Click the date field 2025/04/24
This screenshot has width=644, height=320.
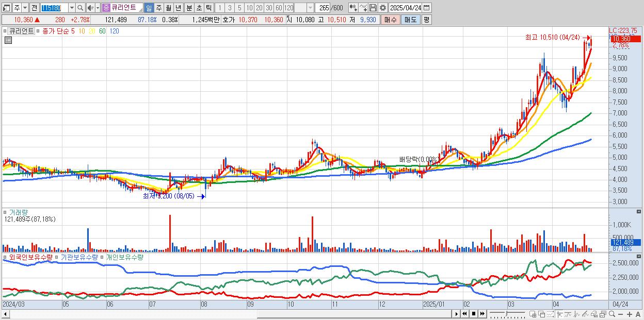coord(406,8)
